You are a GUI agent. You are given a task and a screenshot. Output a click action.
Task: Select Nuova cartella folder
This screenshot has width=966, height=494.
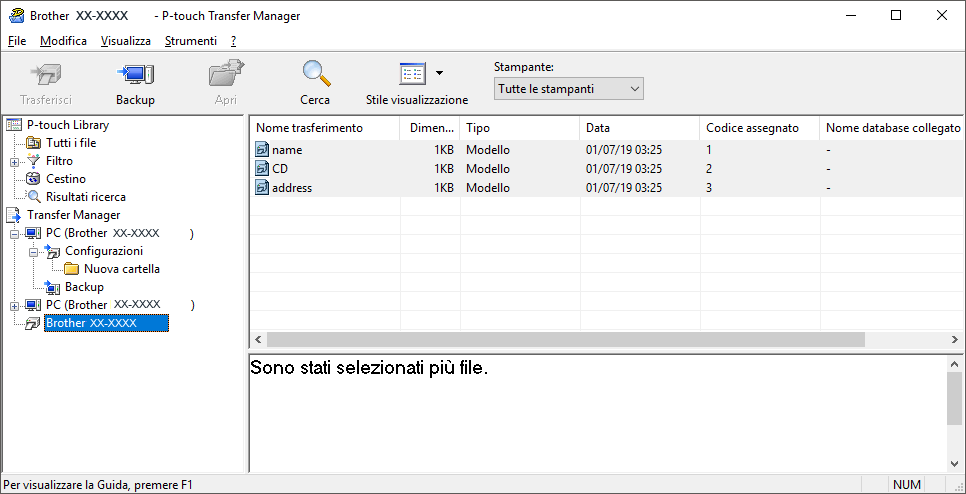[x=122, y=269]
